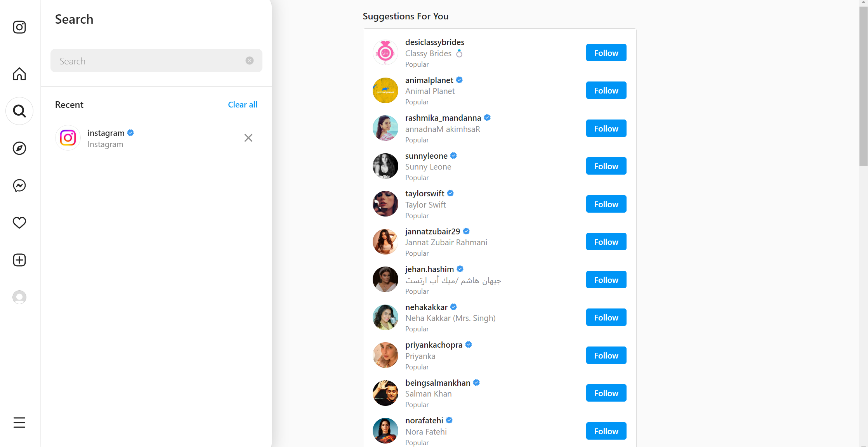Viewport: 868px width, 447px height.
Task: Follow the animalplanet account
Action: click(606, 91)
